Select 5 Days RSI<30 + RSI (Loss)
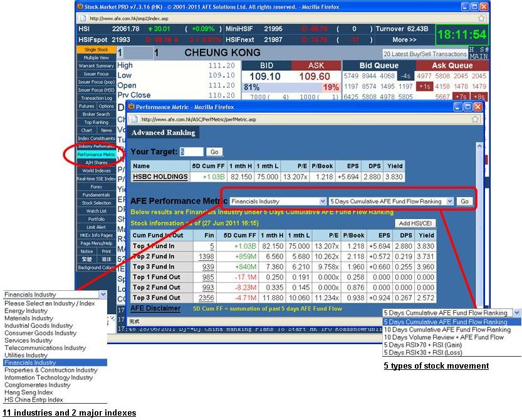 [452, 352]
